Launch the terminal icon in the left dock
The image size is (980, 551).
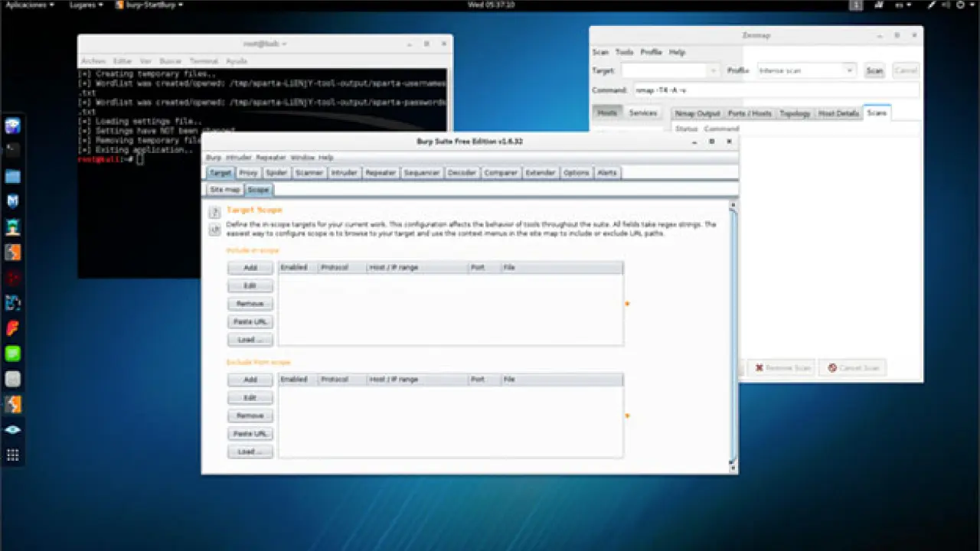pos(13,151)
